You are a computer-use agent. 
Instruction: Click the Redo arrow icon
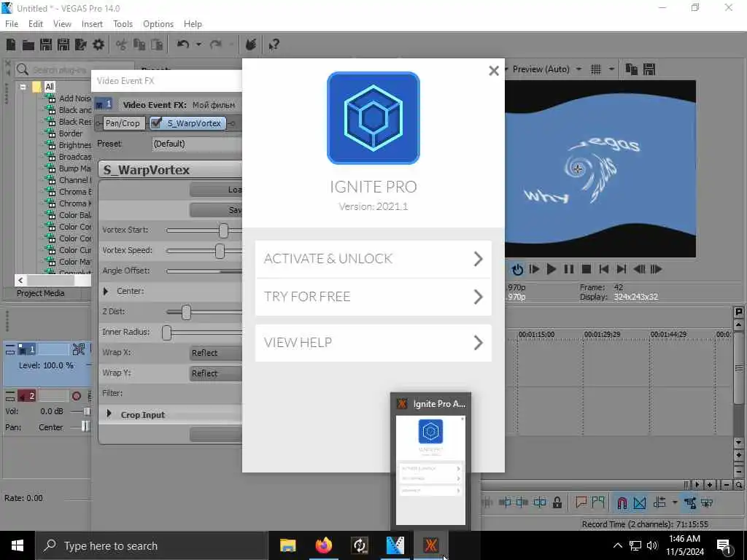pos(216,44)
